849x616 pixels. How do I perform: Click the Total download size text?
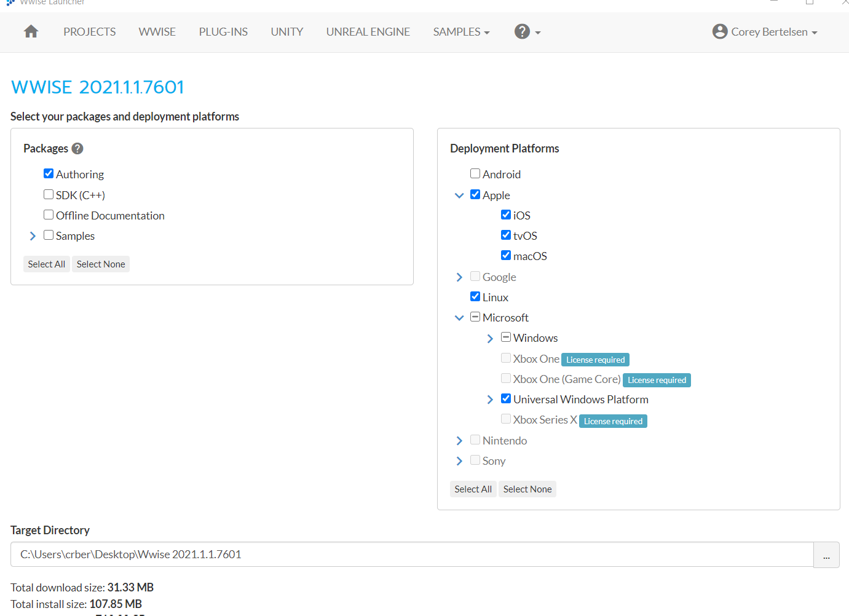82,588
